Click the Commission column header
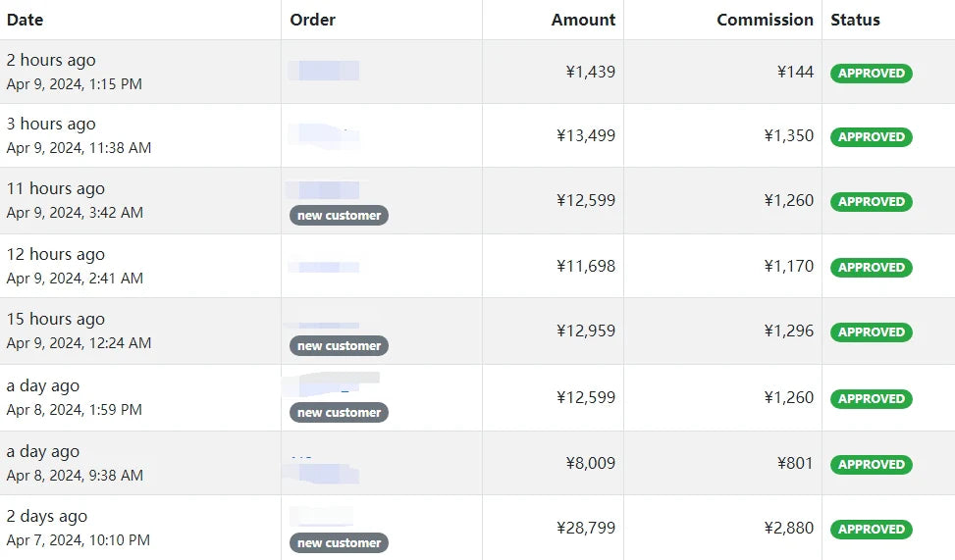The image size is (955, 560). pos(765,20)
